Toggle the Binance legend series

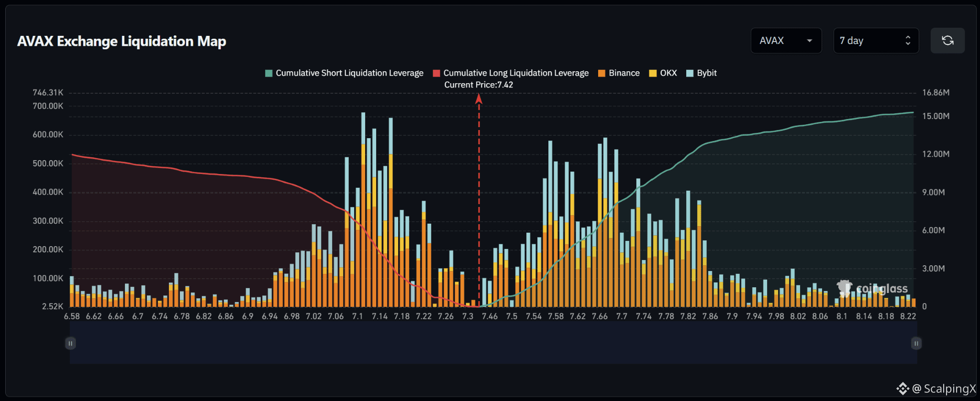pos(619,73)
